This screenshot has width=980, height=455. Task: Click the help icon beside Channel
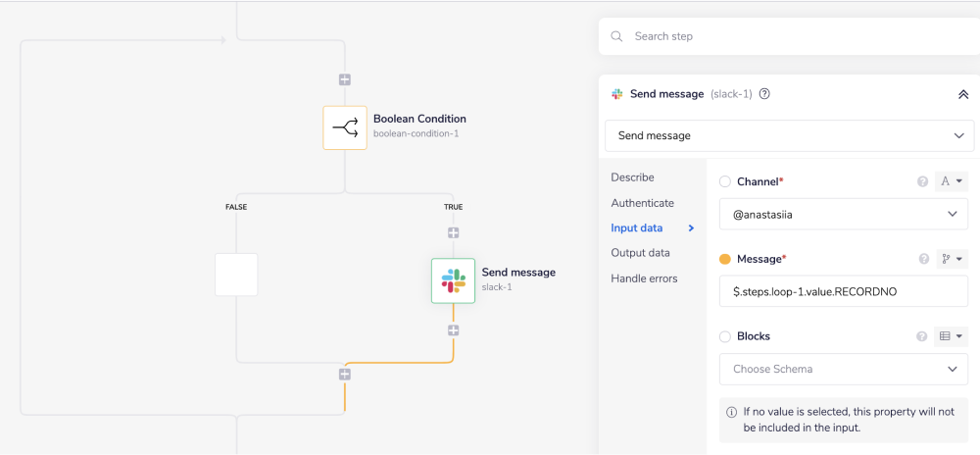tap(922, 181)
